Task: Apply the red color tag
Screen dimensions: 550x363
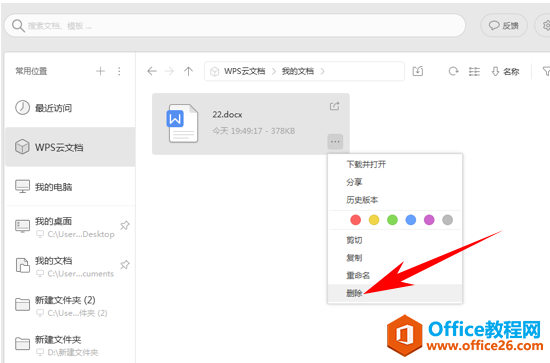Action: pyautogui.click(x=355, y=220)
